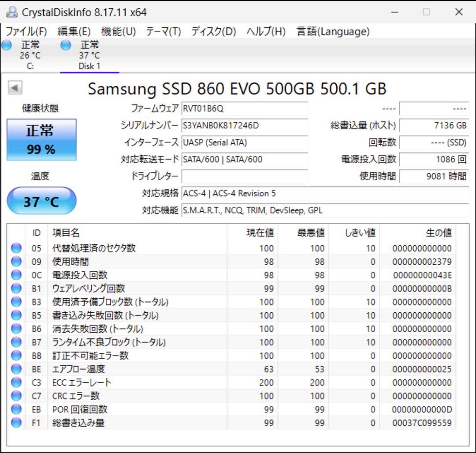Switch to the C: disk tab
Image resolution: width=476 pixels, height=453 pixels.
pyautogui.click(x=30, y=55)
